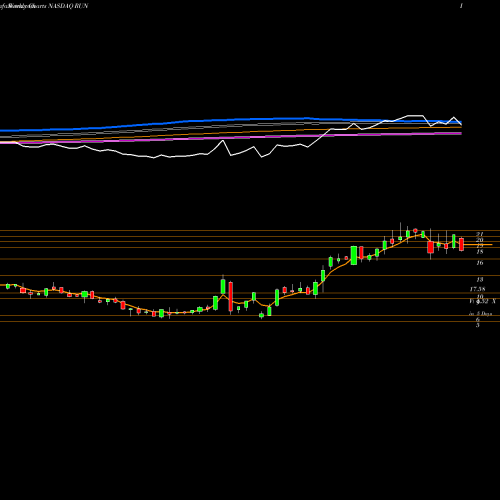Click the price axis label '13'
Screen dimensions: 500x500
[x=480, y=280]
